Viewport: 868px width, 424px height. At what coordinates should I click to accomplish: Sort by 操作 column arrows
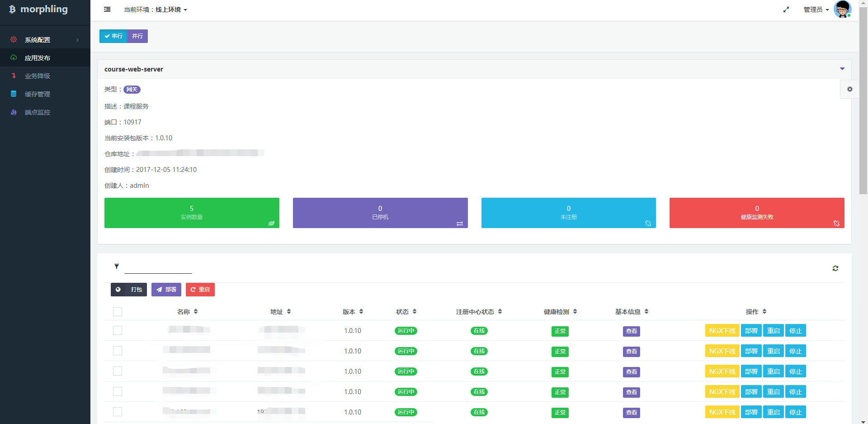764,311
